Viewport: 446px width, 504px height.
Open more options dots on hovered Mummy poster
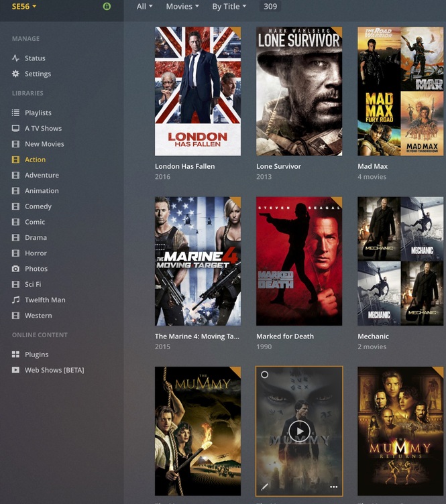(x=334, y=487)
